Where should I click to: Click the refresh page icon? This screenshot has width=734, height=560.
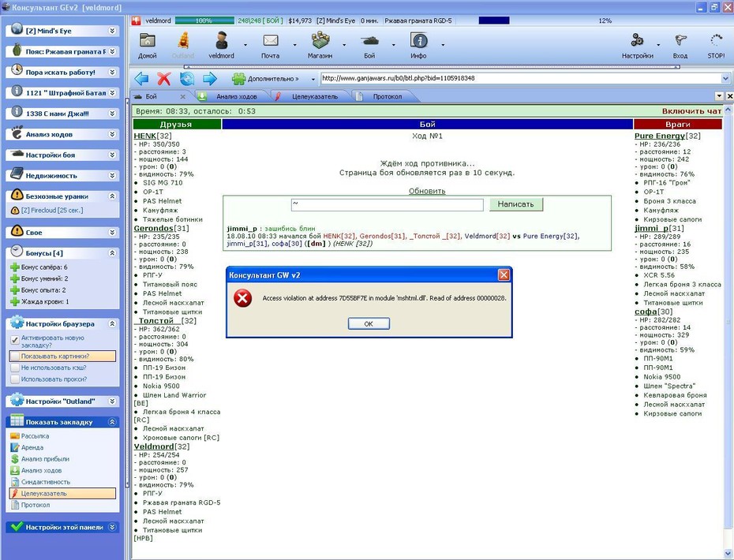[187, 79]
